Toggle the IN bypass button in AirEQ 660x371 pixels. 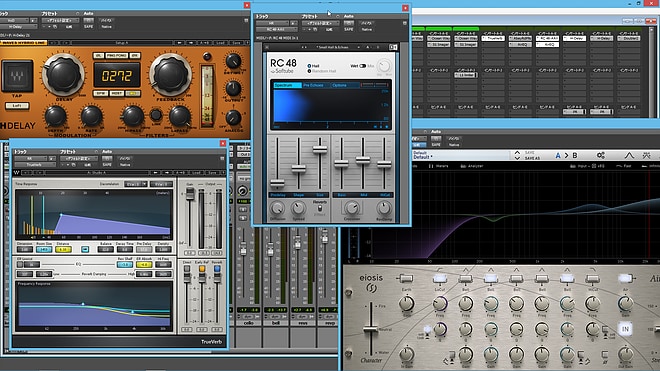(x=625, y=328)
